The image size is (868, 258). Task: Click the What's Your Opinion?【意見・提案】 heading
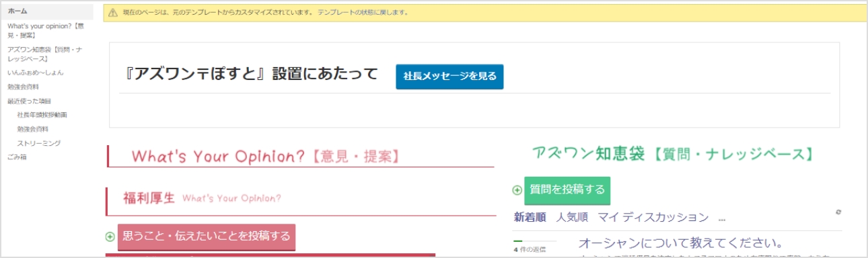(266, 157)
